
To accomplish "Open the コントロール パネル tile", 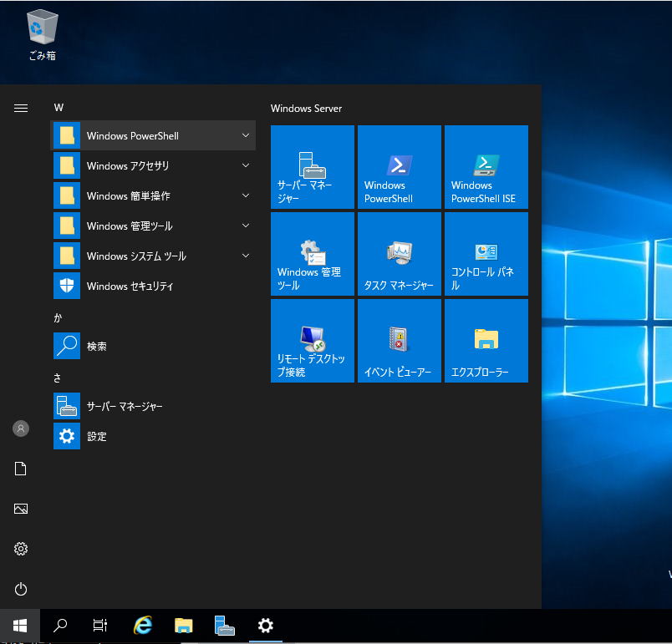I will click(x=486, y=254).
